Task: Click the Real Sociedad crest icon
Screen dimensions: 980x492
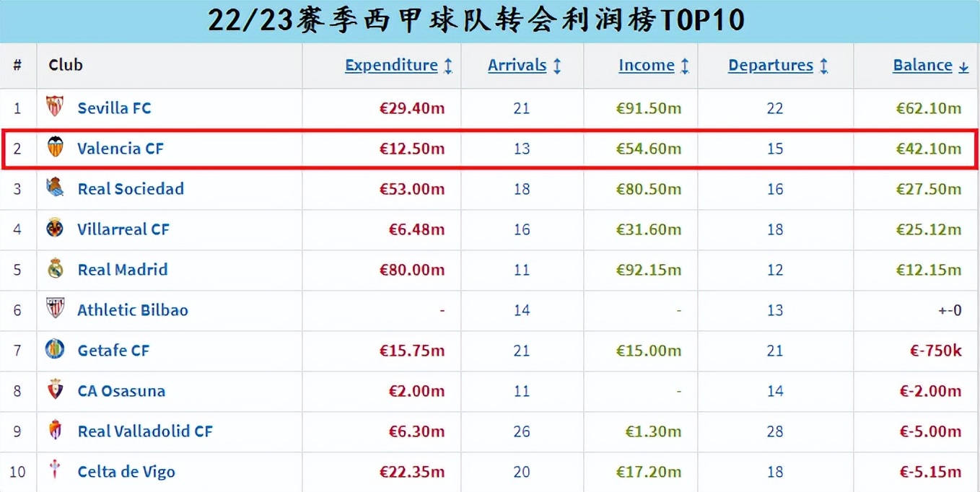Action: [x=55, y=188]
